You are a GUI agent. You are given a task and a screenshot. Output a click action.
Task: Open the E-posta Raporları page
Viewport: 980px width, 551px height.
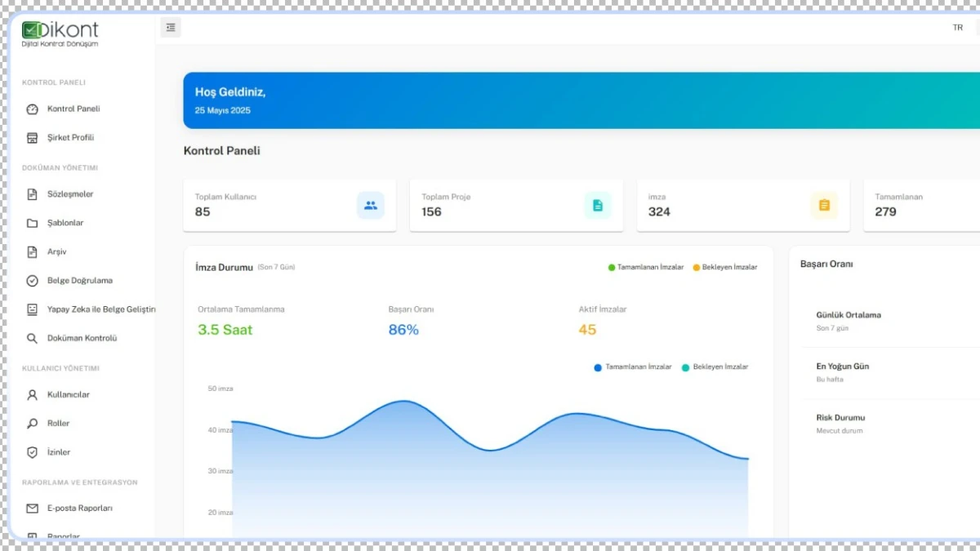coord(79,509)
